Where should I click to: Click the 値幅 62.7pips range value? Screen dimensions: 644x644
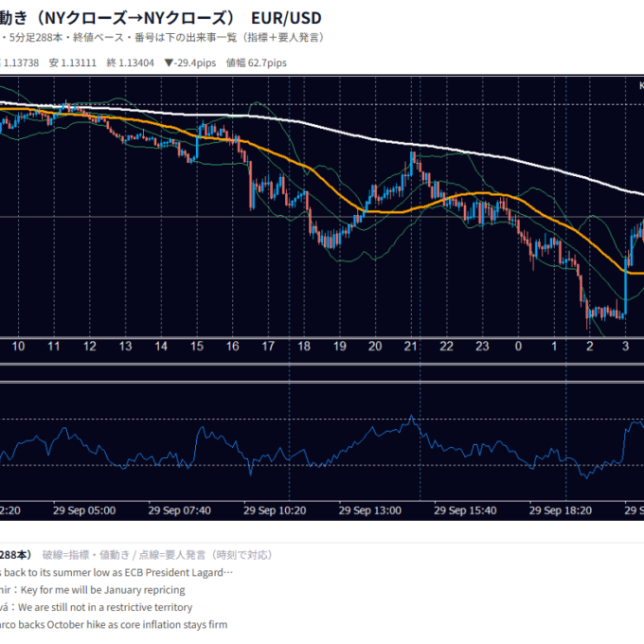(x=257, y=63)
